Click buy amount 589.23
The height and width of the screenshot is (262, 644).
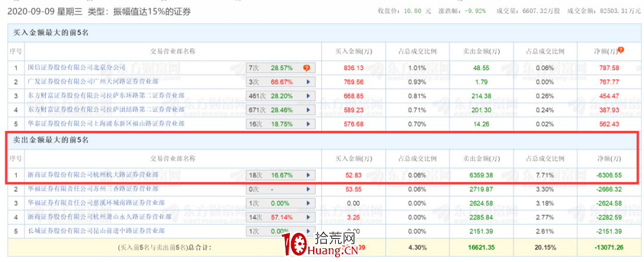pyautogui.click(x=354, y=110)
